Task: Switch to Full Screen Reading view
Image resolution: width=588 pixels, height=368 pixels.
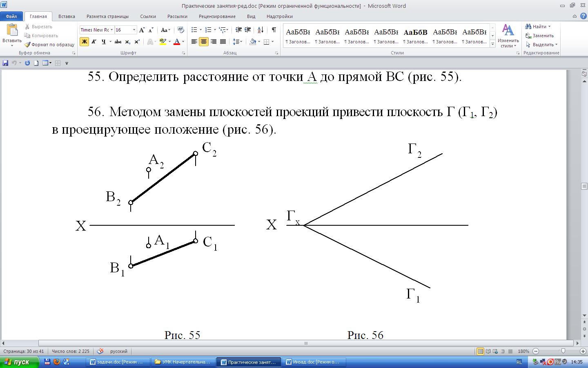Action: tap(488, 351)
